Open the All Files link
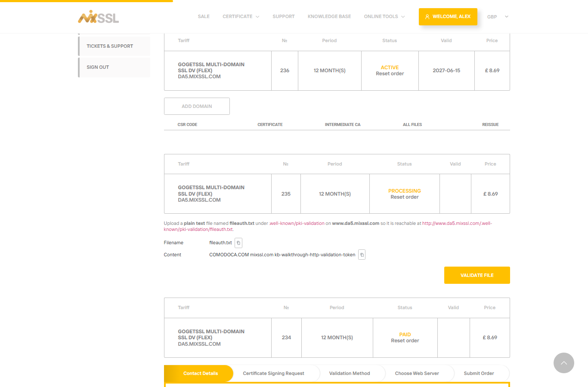Screen dimensions: 588x387 (412, 125)
